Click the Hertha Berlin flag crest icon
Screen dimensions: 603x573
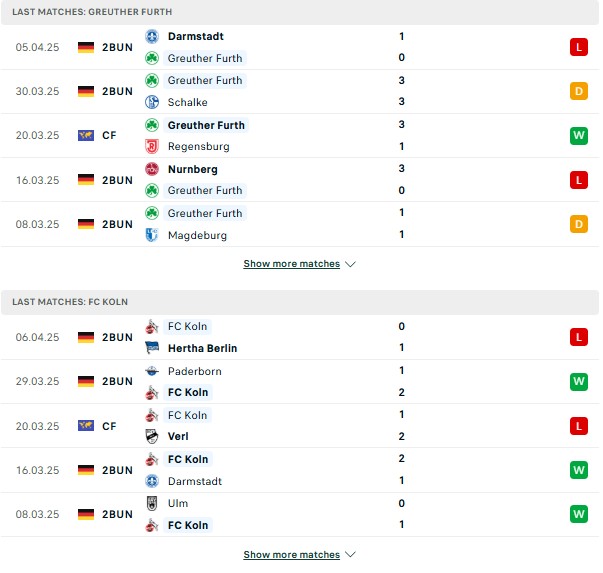tap(152, 348)
